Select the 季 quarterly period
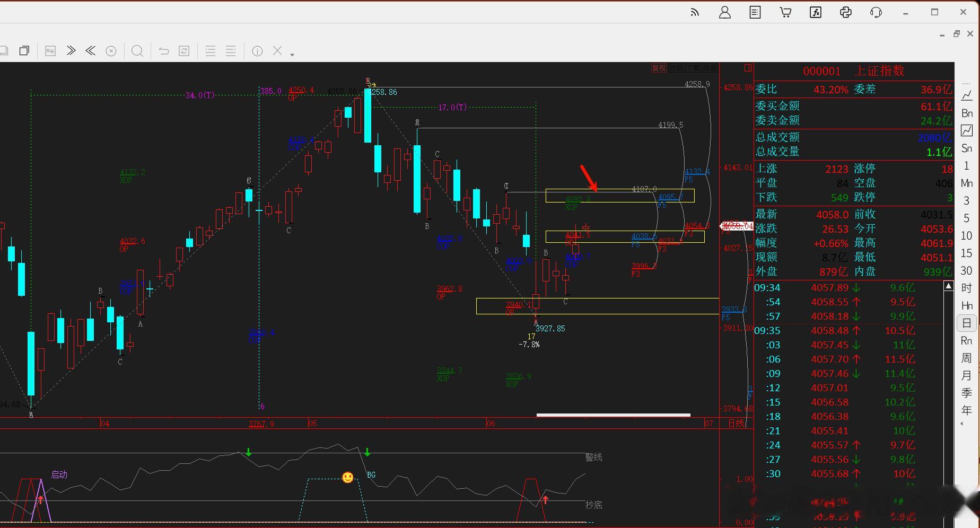This screenshot has height=528, width=980. coord(967,393)
